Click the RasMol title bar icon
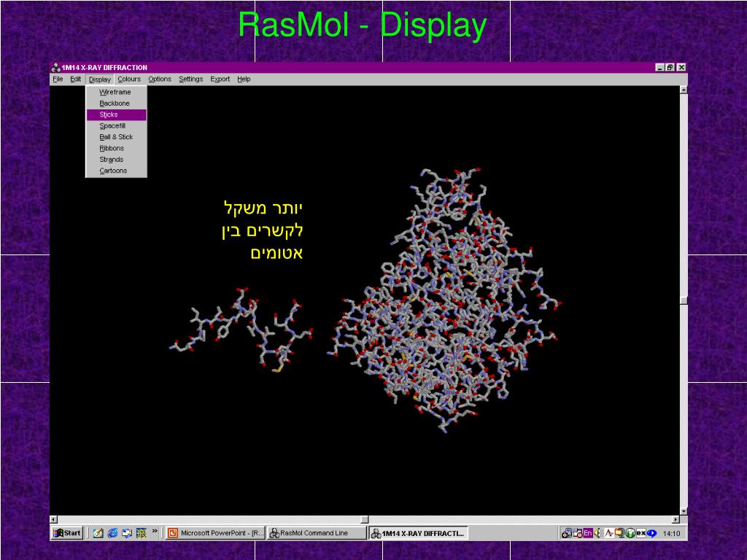747x560 pixels. pyautogui.click(x=55, y=68)
